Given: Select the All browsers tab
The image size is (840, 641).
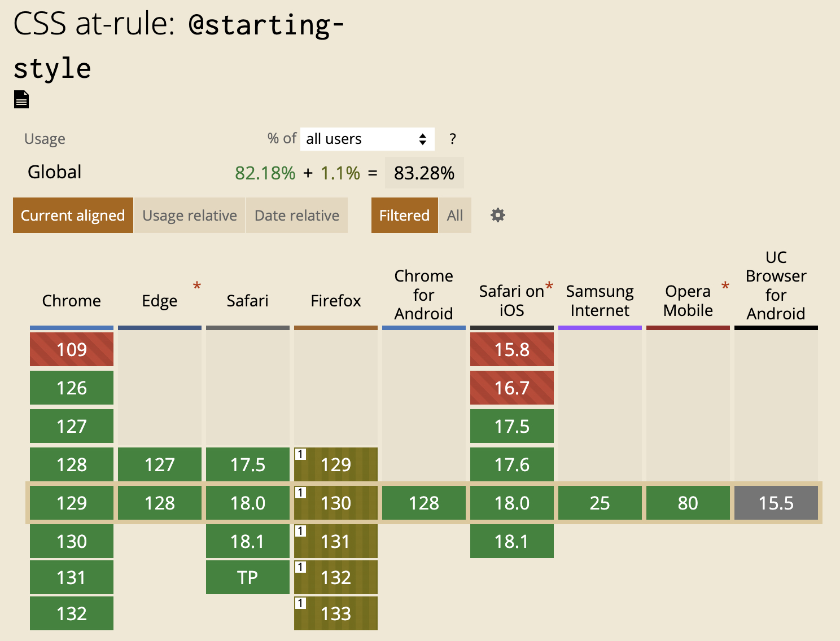Looking at the screenshot, I should 455,216.
